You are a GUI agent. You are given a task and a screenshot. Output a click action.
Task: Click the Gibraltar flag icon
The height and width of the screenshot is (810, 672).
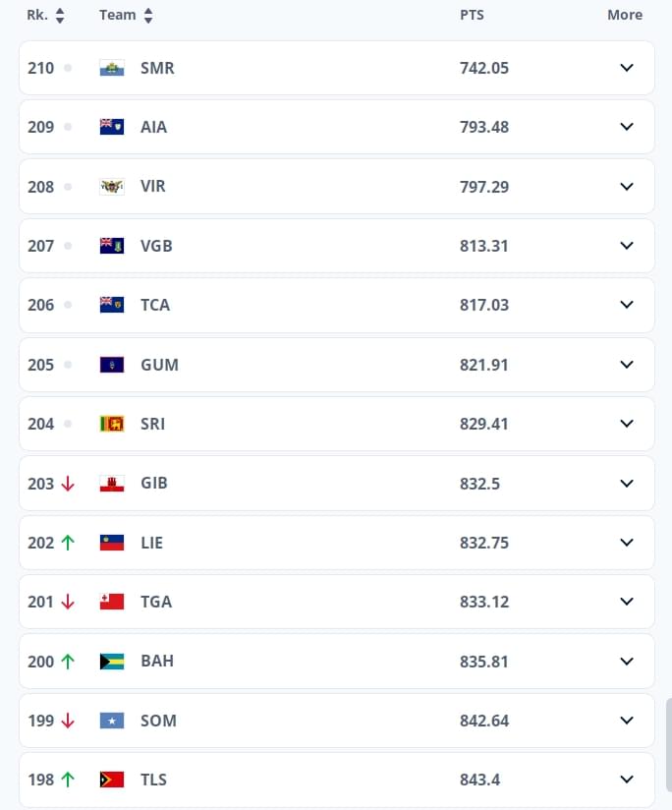[x=111, y=484]
